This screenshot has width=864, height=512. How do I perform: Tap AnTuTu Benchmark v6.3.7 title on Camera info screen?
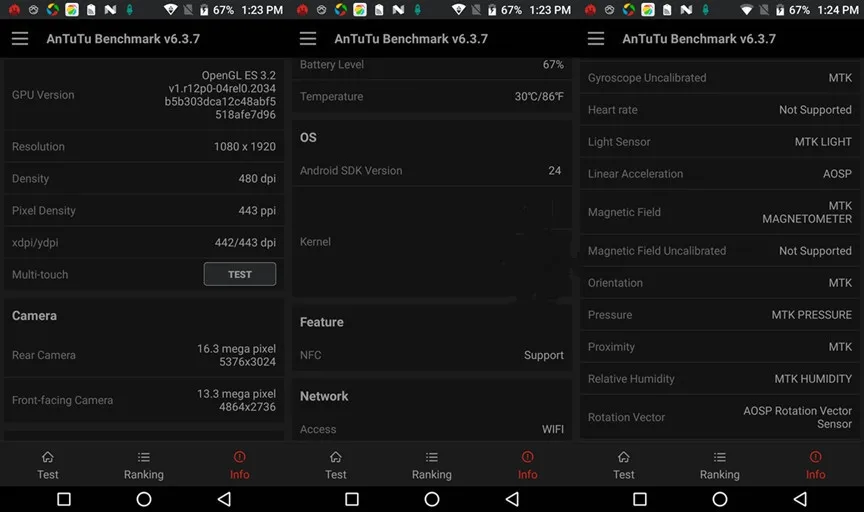pyautogui.click(x=123, y=39)
